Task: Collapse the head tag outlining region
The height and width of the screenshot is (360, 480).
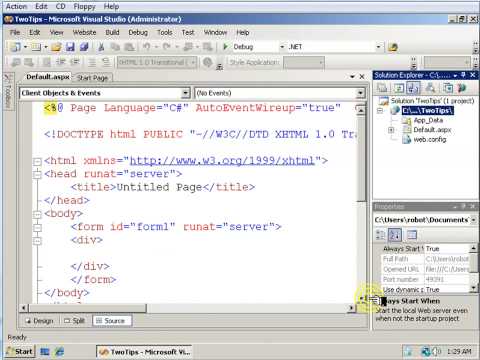Action: (x=37, y=174)
